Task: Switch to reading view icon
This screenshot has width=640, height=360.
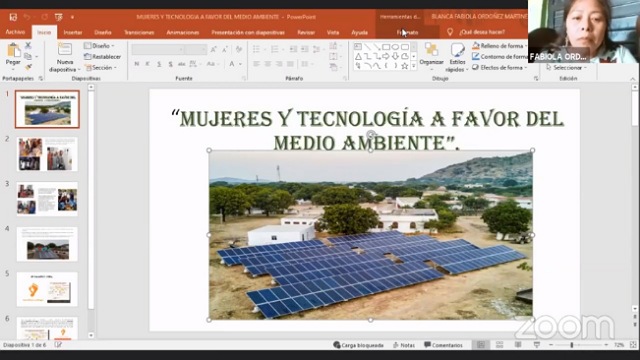Action: [x=518, y=345]
